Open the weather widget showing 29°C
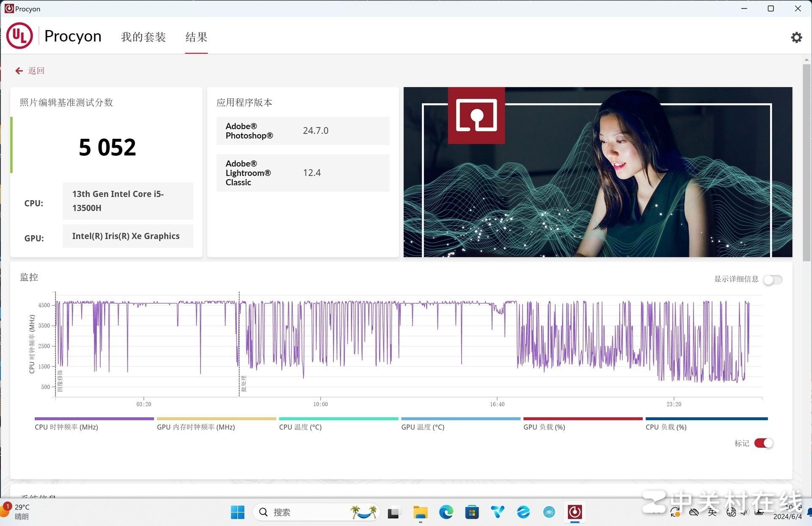Image resolution: width=812 pixels, height=526 pixels. pyautogui.click(x=17, y=512)
